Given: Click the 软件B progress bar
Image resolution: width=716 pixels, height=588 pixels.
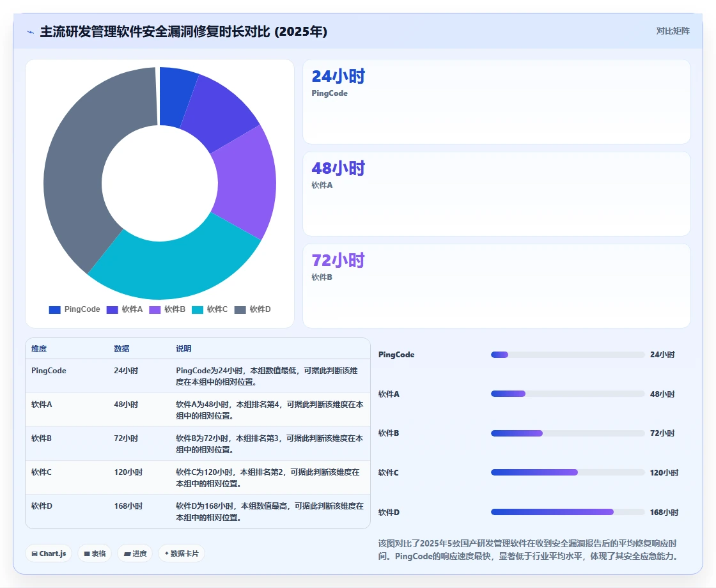Looking at the screenshot, I should pos(568,433).
